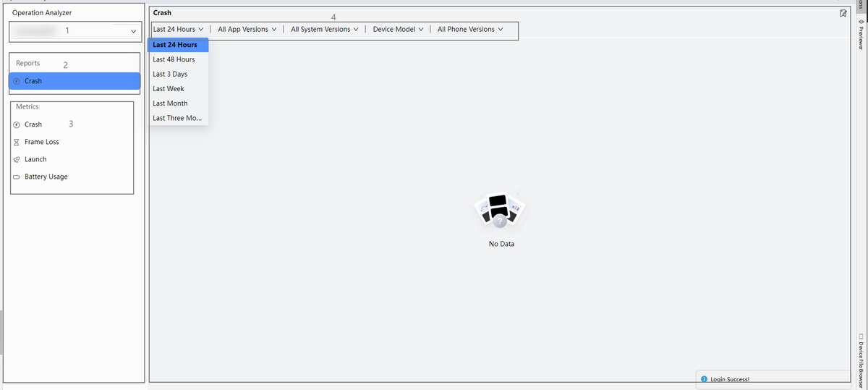
Task: Pick Last Month time range
Action: [170, 103]
